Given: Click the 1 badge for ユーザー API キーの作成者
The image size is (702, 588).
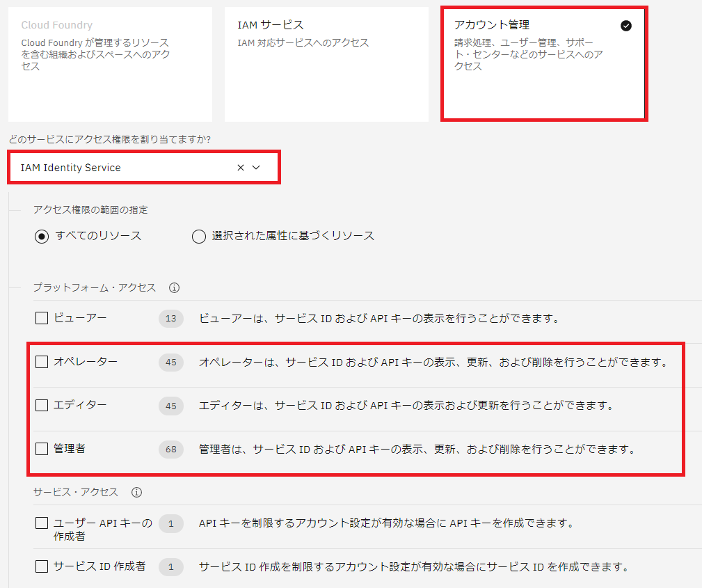Looking at the screenshot, I should 171,523.
